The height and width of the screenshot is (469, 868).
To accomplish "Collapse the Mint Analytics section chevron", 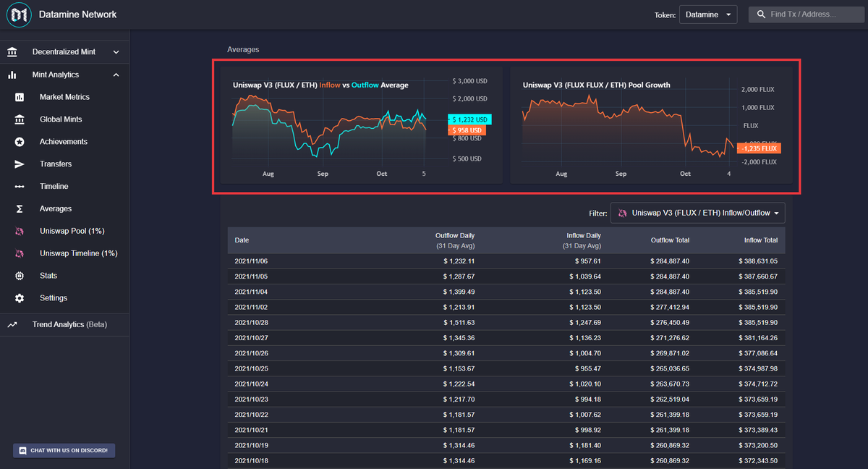I will point(116,75).
